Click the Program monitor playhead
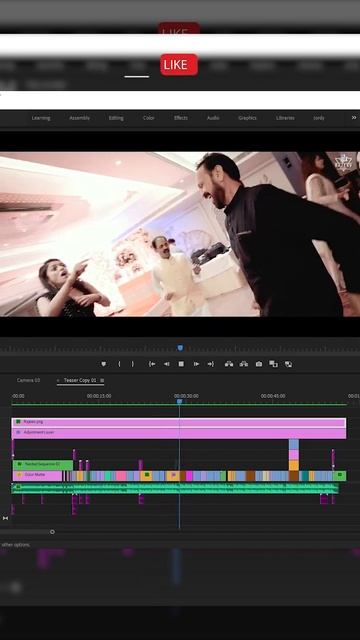Viewport: 360px width, 640px height. click(x=180, y=348)
